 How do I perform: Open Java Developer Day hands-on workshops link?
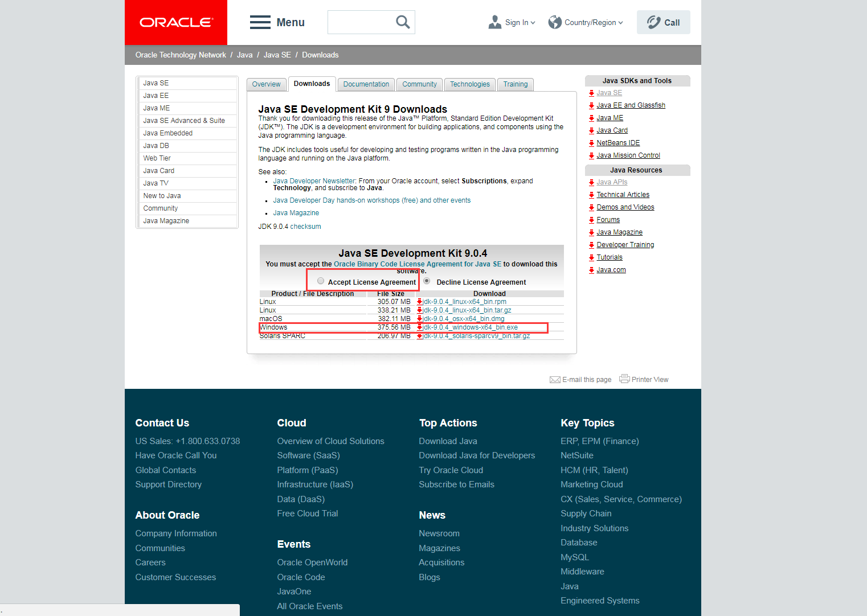pyautogui.click(x=372, y=200)
